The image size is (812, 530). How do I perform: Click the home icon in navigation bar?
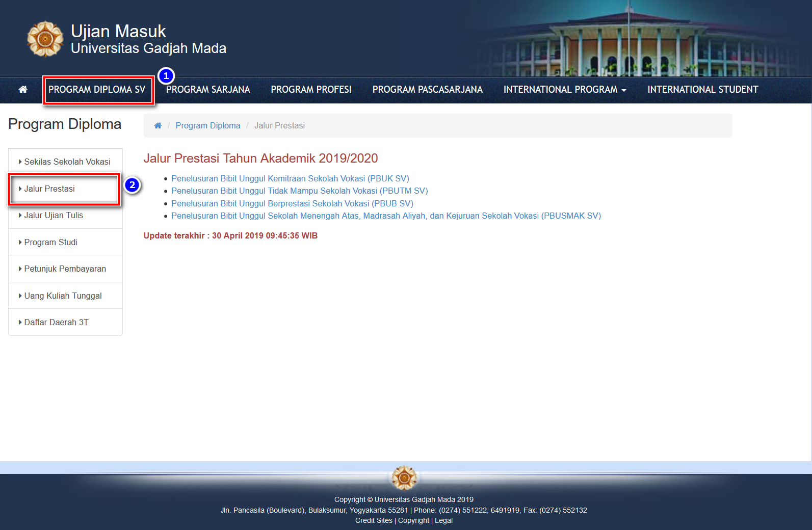23,90
